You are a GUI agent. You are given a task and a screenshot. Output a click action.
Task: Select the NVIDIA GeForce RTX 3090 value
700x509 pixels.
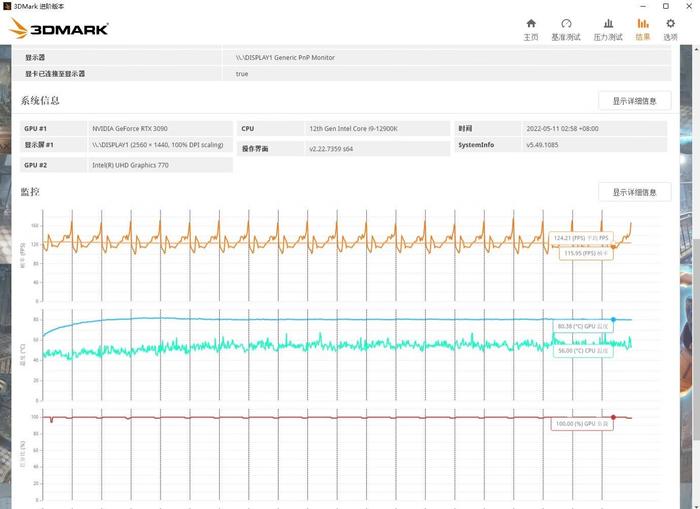[x=130, y=129]
